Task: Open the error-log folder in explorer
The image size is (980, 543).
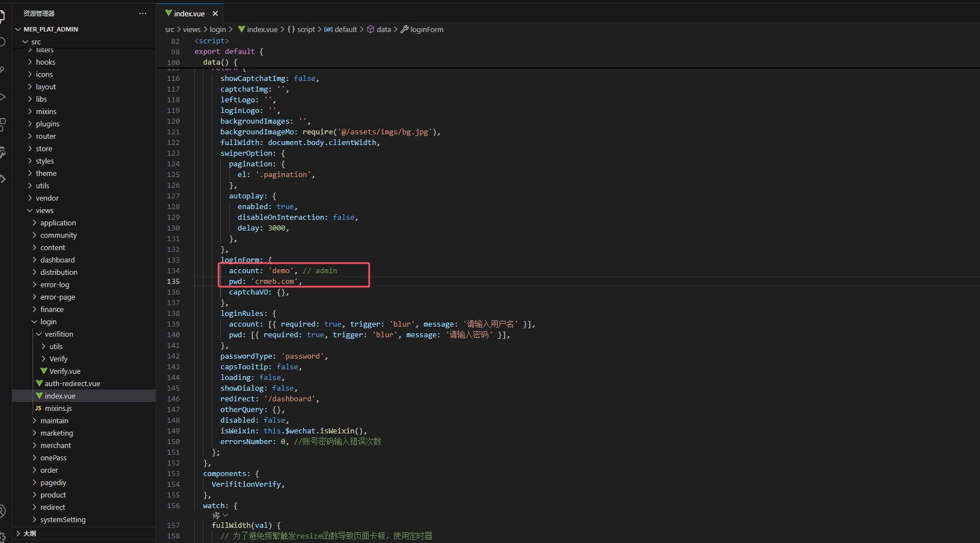Action: click(x=55, y=284)
